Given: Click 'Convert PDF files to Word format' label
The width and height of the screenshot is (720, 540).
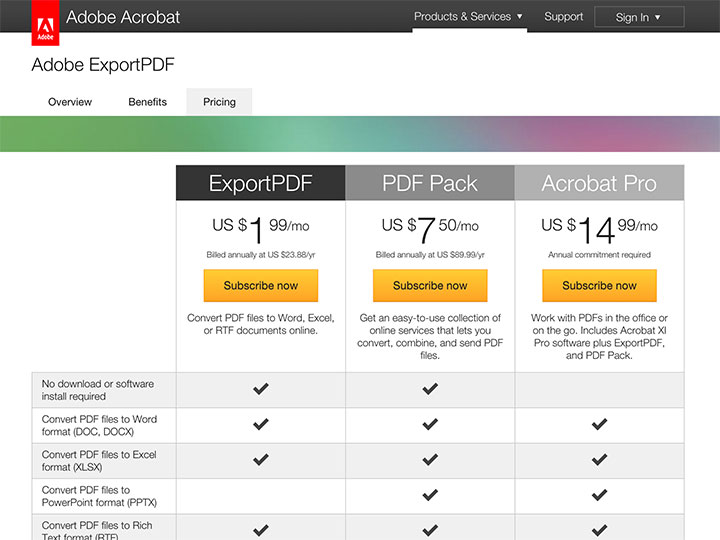Looking at the screenshot, I should [99, 425].
